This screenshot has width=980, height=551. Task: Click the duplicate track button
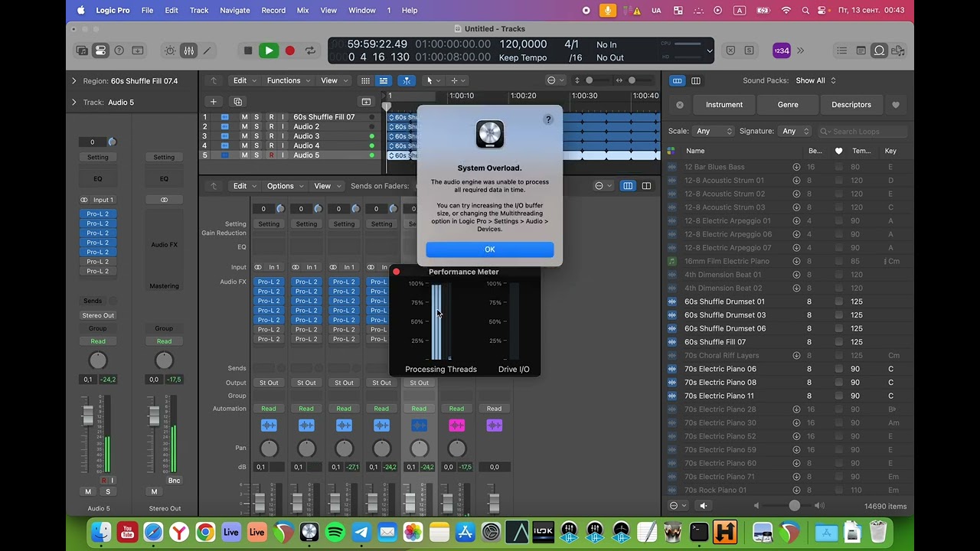[x=237, y=102]
